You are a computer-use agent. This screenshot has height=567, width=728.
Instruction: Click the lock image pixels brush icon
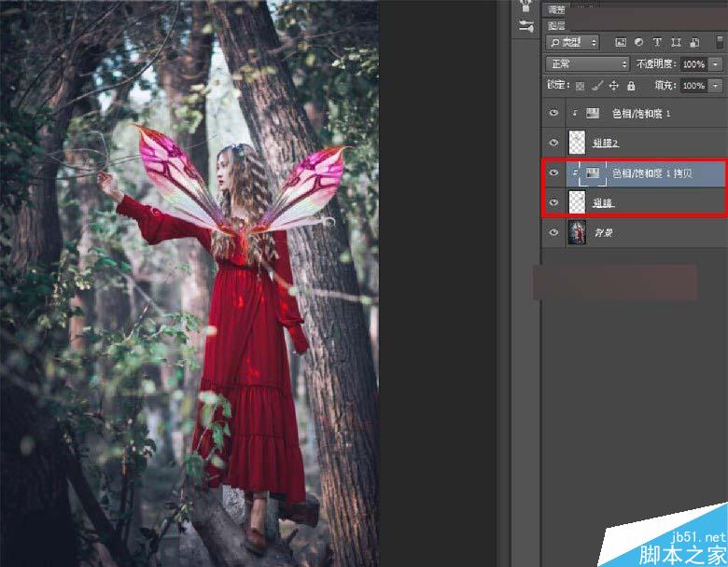[x=597, y=86]
